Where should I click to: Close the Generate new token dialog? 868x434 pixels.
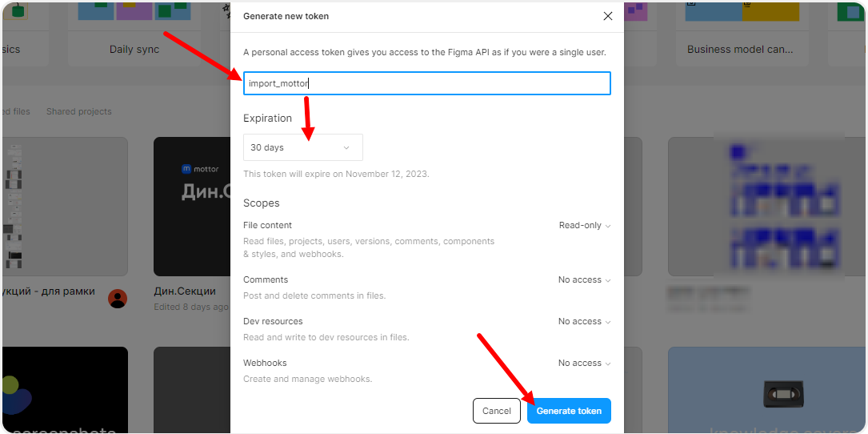(607, 16)
